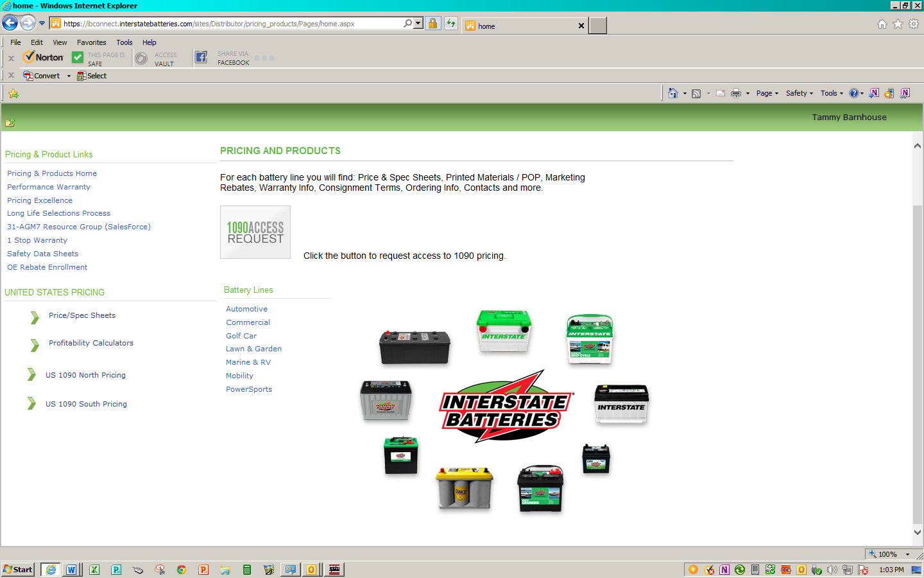Screen dimensions: 924x578
Task: Open the Safety dropdown menu
Action: click(x=800, y=93)
